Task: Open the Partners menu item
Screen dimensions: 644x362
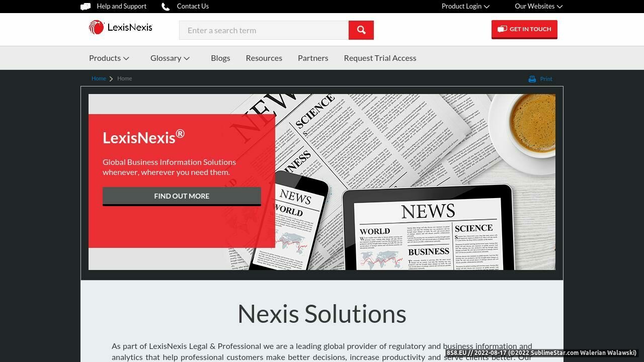Action: click(x=313, y=58)
